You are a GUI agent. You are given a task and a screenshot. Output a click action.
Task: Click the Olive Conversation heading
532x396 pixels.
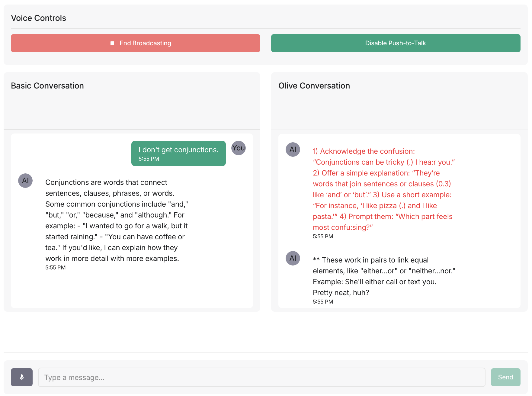314,86
